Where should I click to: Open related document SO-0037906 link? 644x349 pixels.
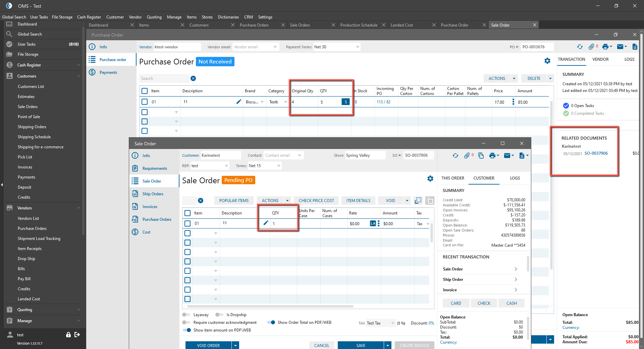(596, 153)
